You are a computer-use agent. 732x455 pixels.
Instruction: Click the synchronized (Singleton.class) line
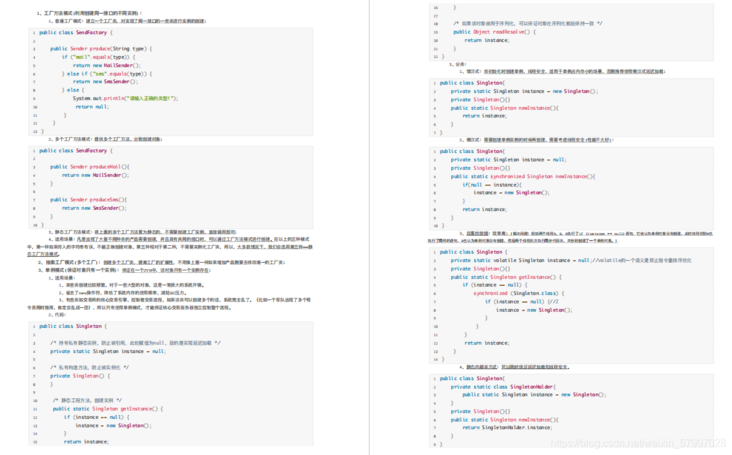(x=516, y=293)
